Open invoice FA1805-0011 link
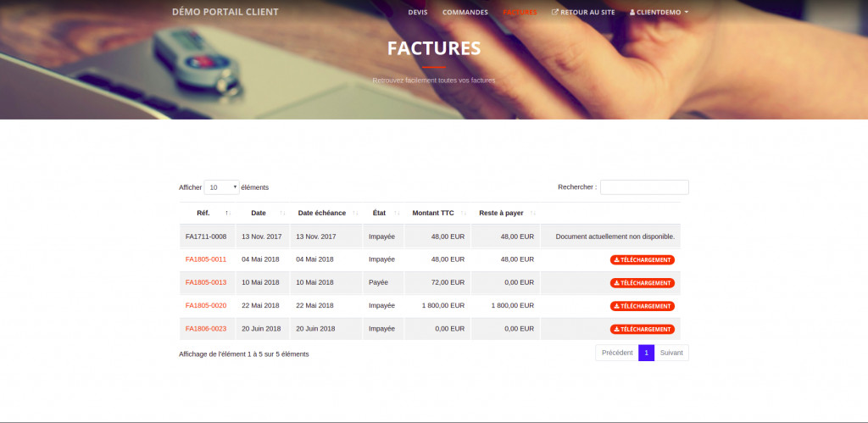This screenshot has width=868, height=423. [x=206, y=259]
